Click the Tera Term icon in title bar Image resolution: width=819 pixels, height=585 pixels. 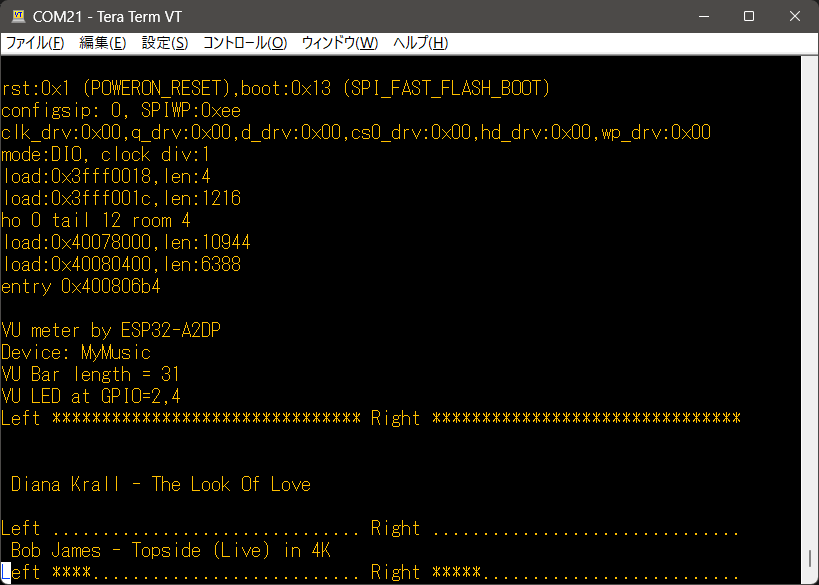pos(17,16)
